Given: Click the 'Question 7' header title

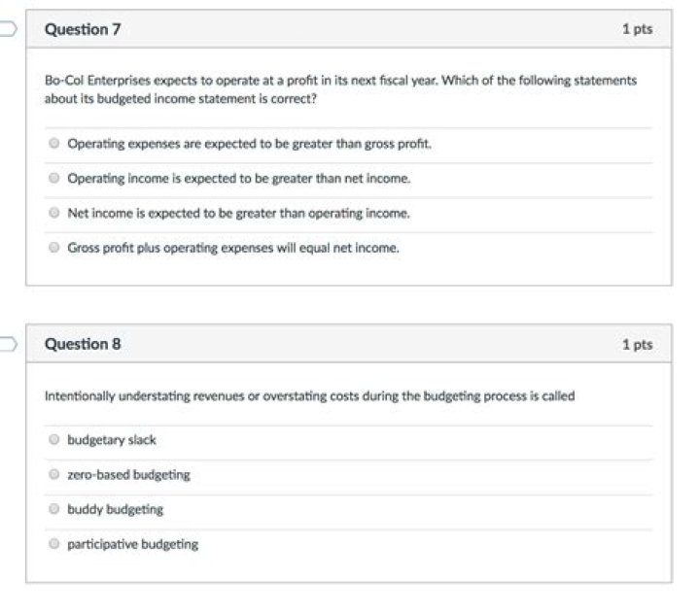Looking at the screenshot, I should [83, 29].
